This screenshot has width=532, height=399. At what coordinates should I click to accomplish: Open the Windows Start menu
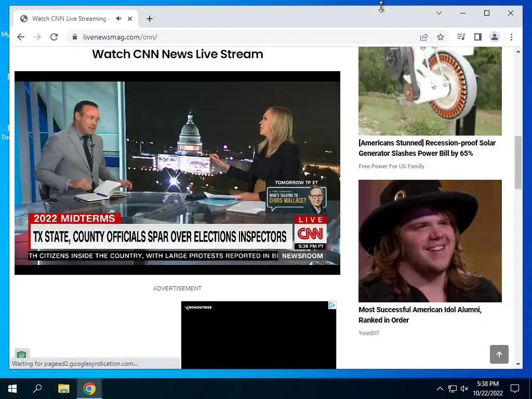pyautogui.click(x=12, y=389)
